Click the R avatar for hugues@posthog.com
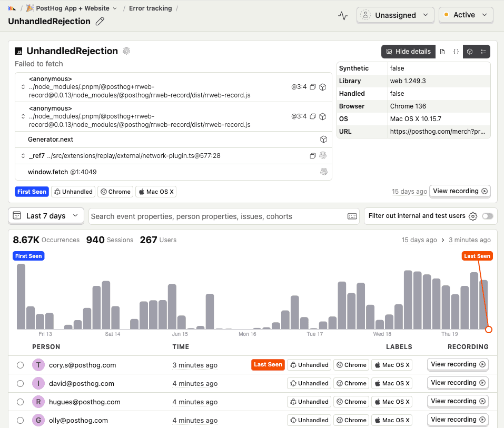Screen dimensions: 504x428 pyautogui.click(x=38, y=402)
